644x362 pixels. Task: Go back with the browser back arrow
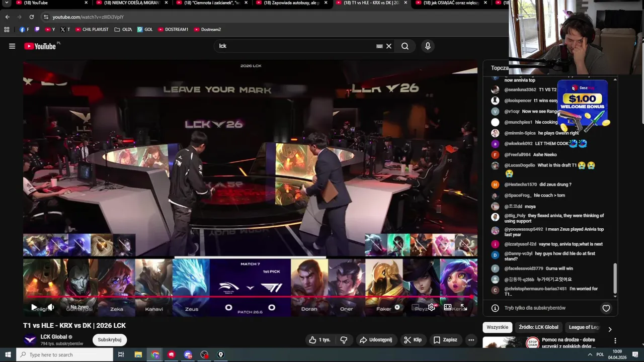point(7,17)
